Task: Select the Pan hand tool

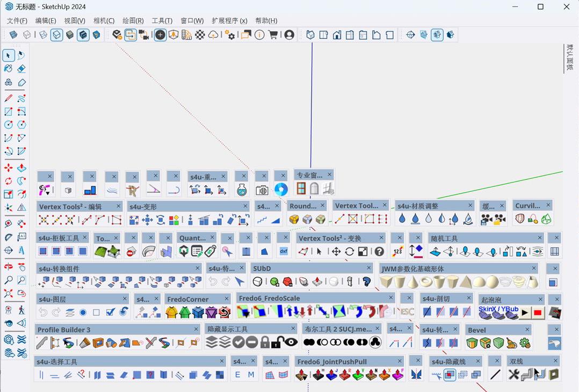Action: point(21,267)
